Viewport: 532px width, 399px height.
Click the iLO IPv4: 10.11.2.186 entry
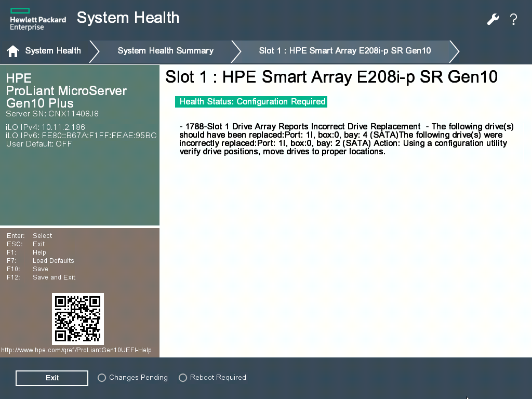pyautogui.click(x=46, y=127)
